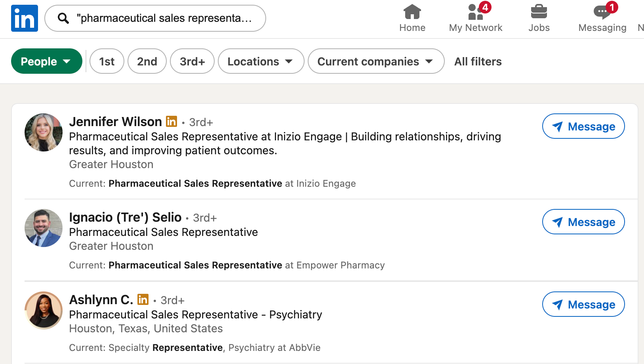Click Jennifer Wilson's LinkedIn Premium badge
The height and width of the screenshot is (364, 644).
[171, 121]
